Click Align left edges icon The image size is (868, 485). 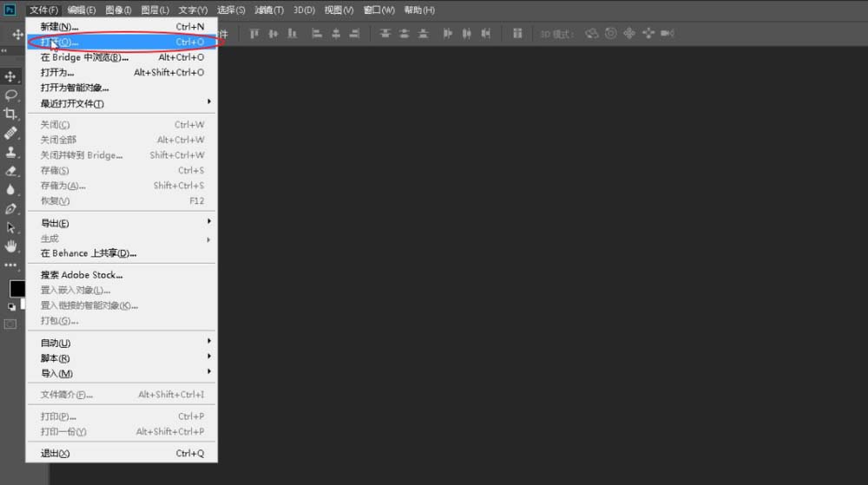click(x=317, y=34)
